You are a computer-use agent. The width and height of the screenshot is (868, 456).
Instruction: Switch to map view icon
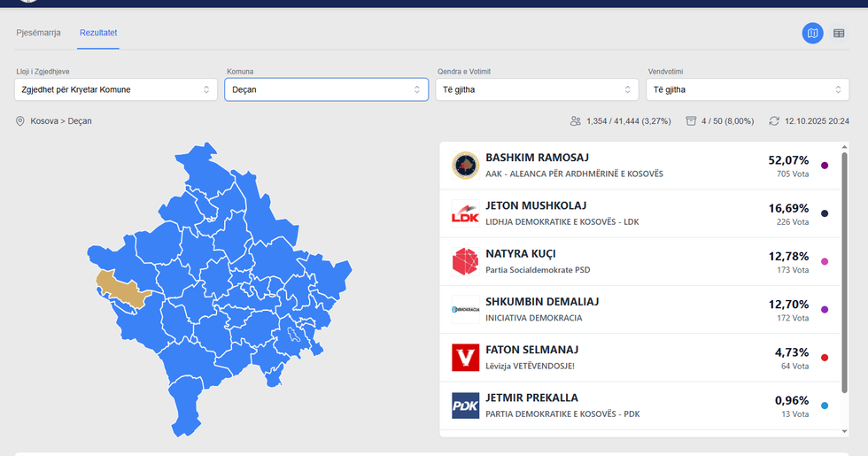(x=812, y=34)
